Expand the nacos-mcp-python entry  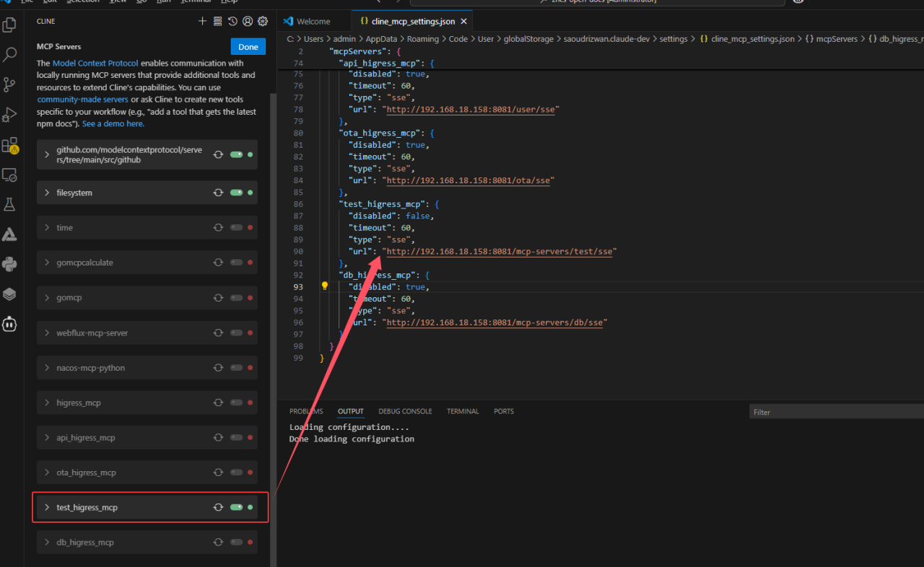pyautogui.click(x=47, y=368)
